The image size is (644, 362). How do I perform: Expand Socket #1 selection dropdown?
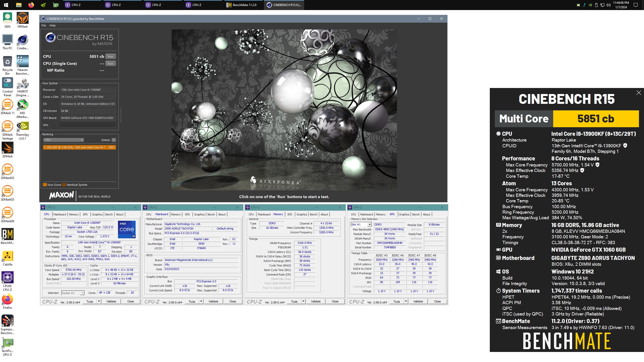(x=82, y=293)
